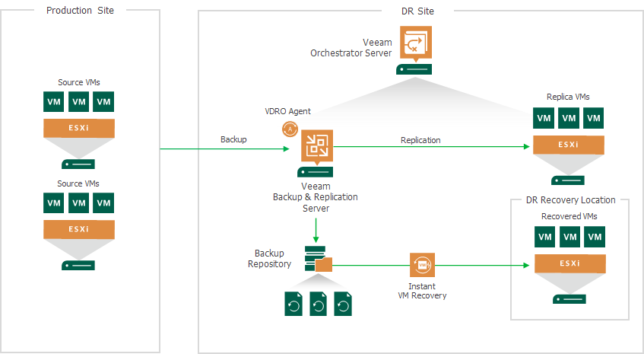Click the server hardware icon under upper Source ESXi
This screenshot has height=354, width=644.
[78, 164]
